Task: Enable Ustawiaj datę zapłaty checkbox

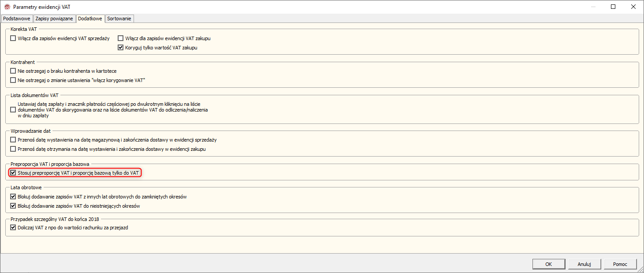Action: (13, 109)
